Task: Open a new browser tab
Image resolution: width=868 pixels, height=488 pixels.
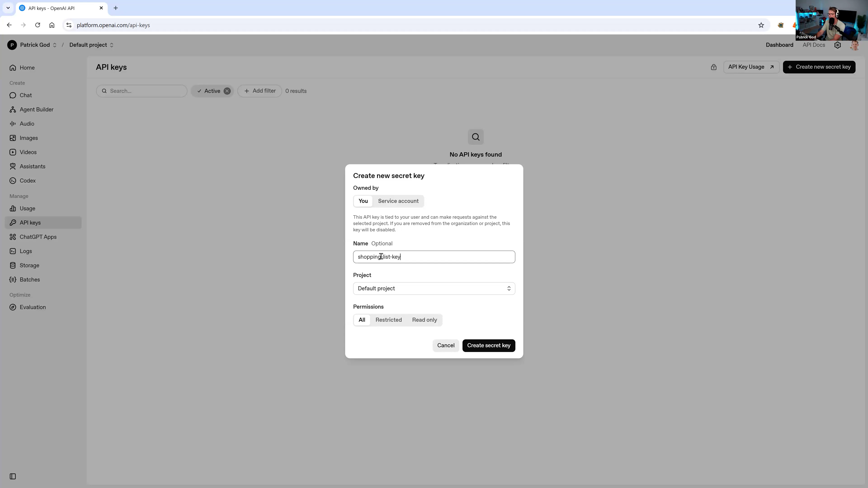Action: [116, 8]
